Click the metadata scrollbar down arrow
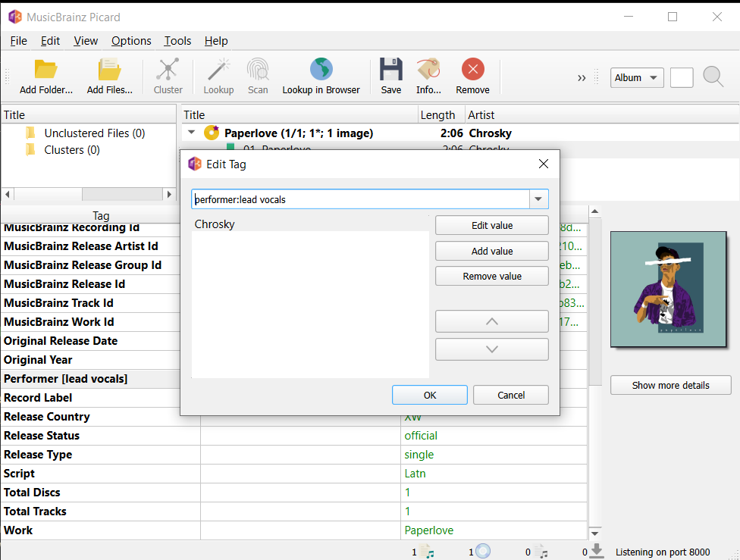 coord(594,533)
